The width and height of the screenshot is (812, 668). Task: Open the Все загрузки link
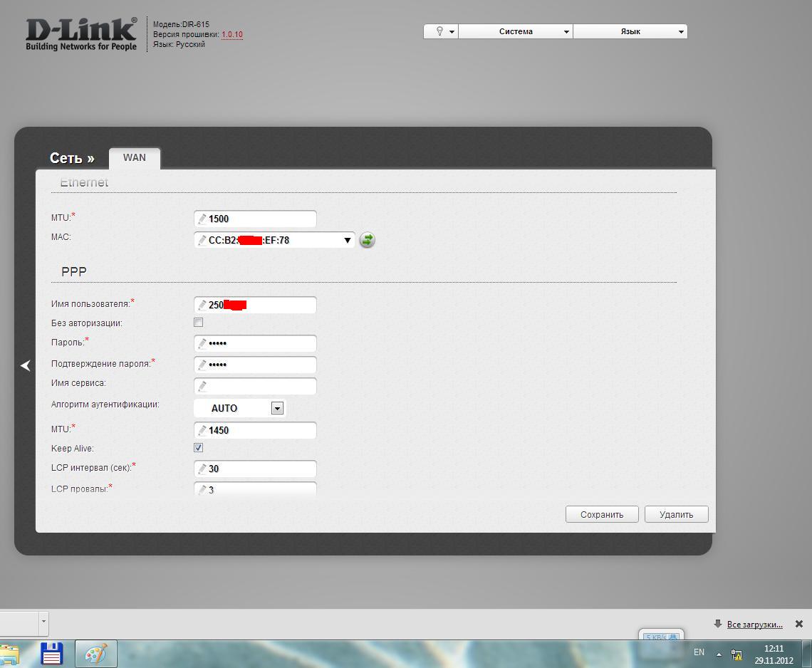click(754, 625)
